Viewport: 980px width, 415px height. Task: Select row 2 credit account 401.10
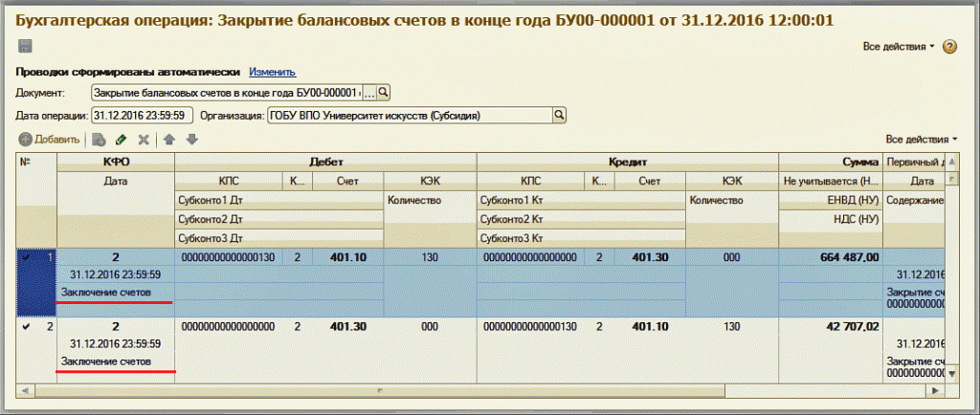click(650, 326)
